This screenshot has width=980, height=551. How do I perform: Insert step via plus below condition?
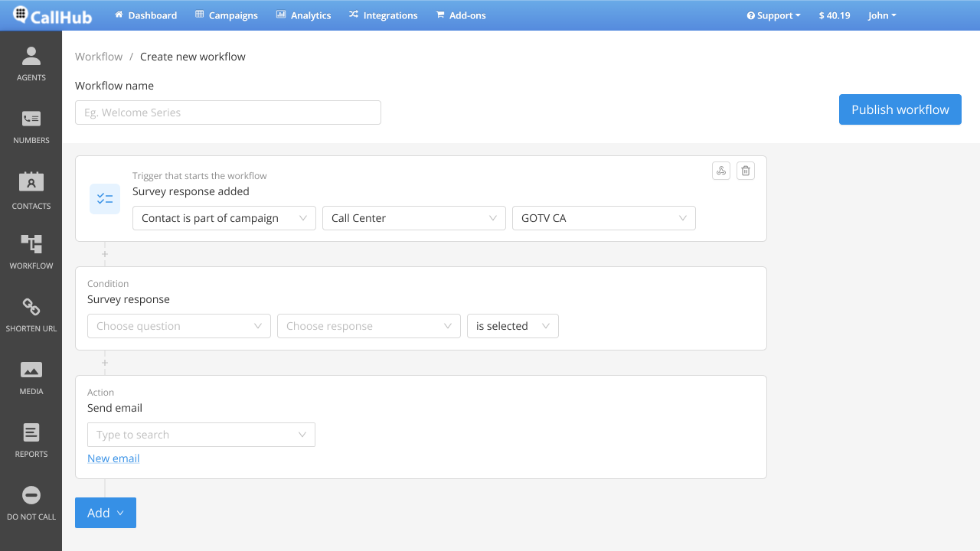point(105,363)
